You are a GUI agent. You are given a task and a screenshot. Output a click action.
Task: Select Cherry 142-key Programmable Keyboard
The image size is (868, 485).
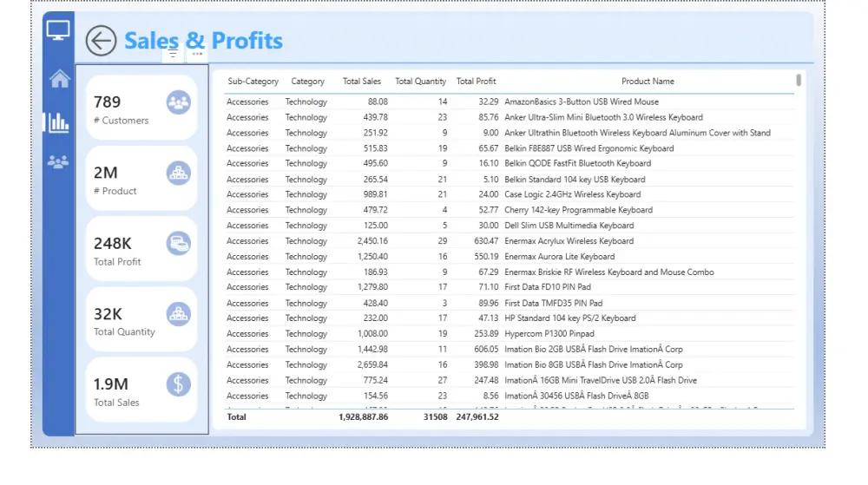(x=510, y=210)
